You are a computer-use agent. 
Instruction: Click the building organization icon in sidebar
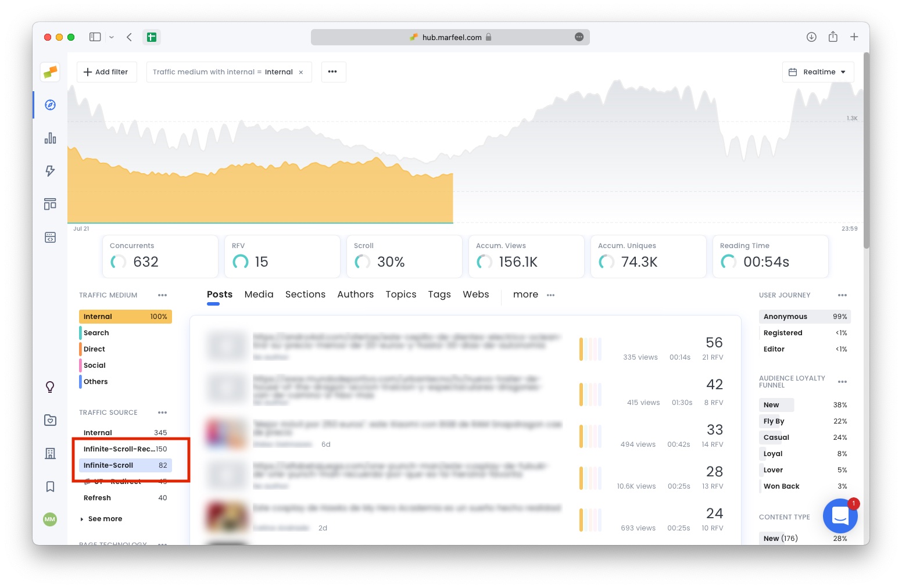point(50,453)
